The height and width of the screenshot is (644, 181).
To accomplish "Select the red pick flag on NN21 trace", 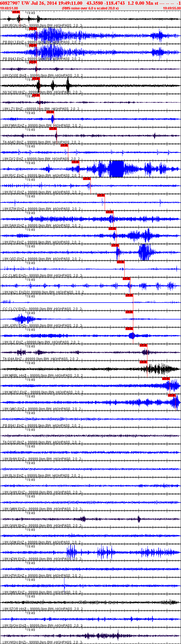I will click(126, 279).
